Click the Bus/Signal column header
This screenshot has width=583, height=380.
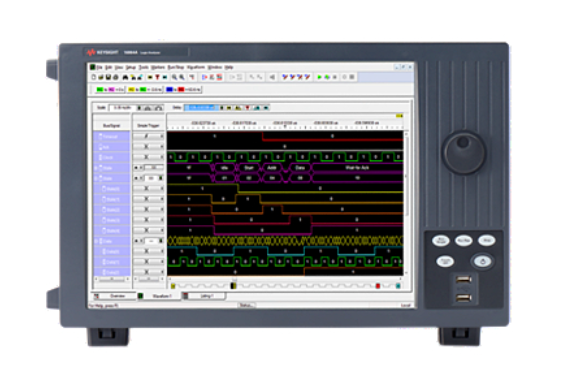[x=112, y=126]
